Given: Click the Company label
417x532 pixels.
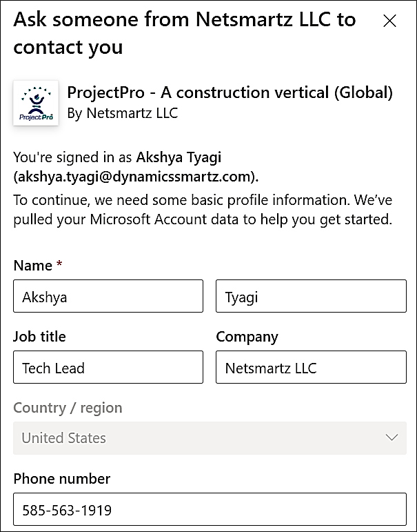Looking at the screenshot, I should (247, 337).
